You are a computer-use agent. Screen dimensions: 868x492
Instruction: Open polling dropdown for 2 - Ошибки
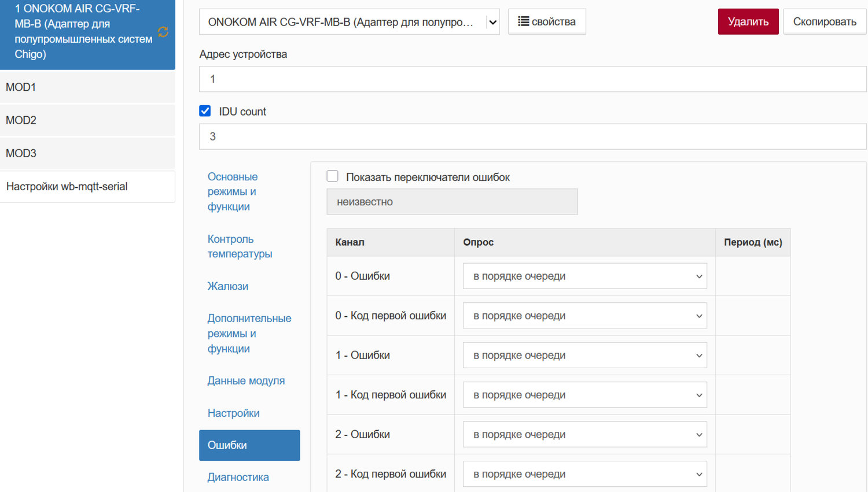[584, 435]
